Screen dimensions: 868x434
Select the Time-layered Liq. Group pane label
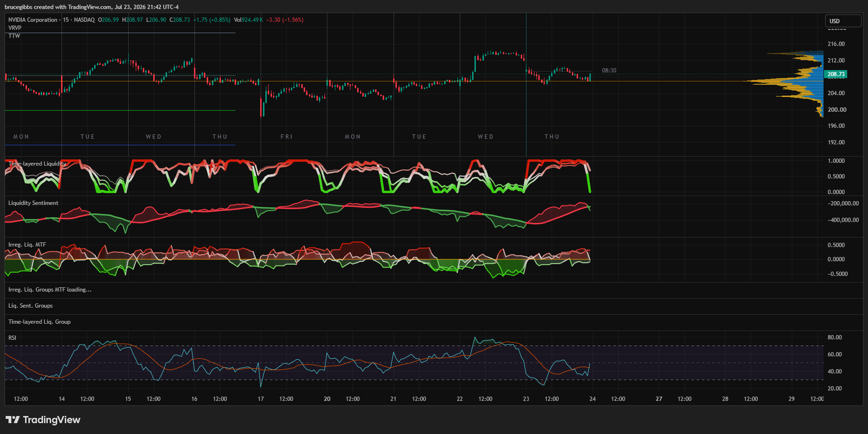[39, 322]
